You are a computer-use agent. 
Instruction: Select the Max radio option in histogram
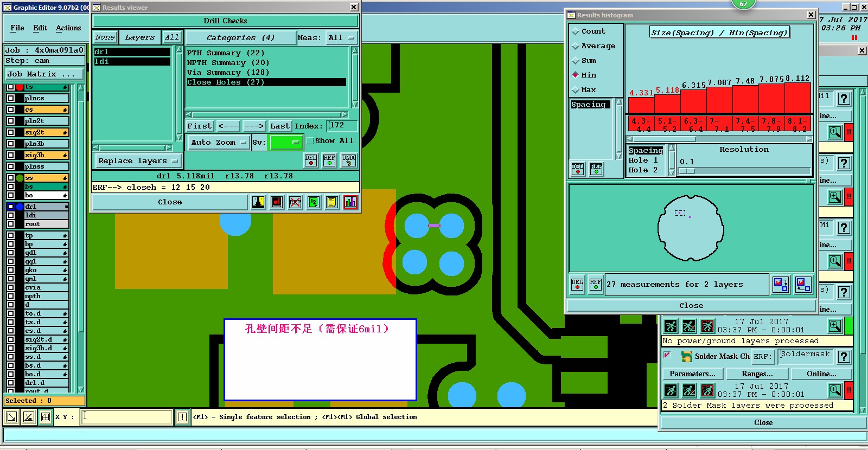(576, 90)
